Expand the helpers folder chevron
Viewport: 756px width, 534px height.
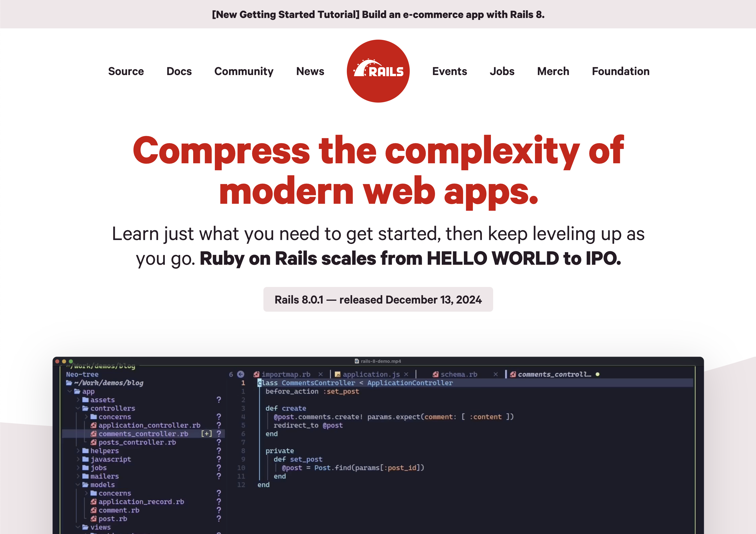(78, 450)
